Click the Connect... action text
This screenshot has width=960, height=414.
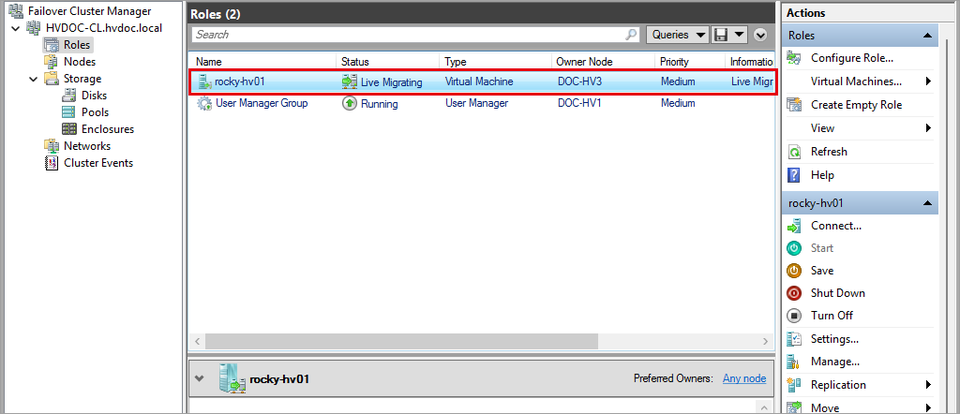coord(836,226)
